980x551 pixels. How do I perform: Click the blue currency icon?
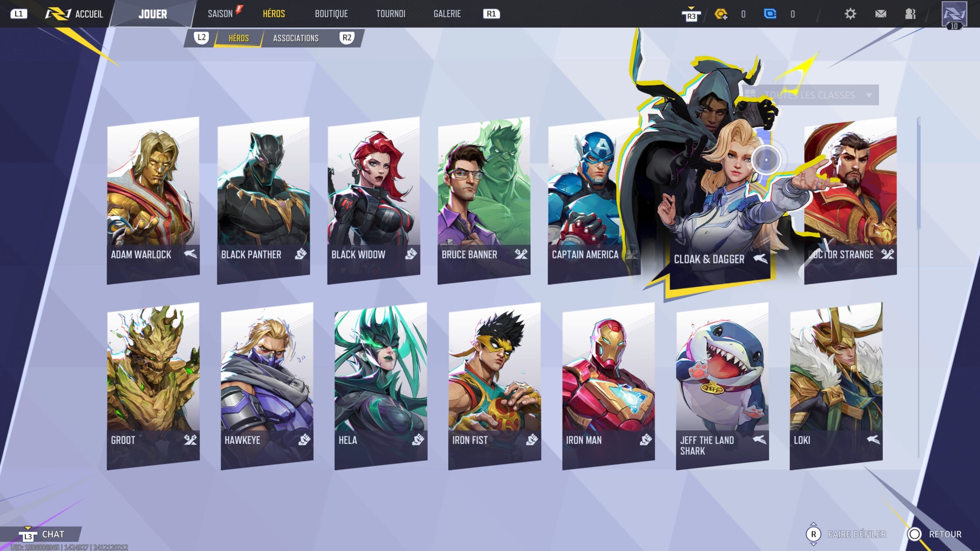pos(770,14)
